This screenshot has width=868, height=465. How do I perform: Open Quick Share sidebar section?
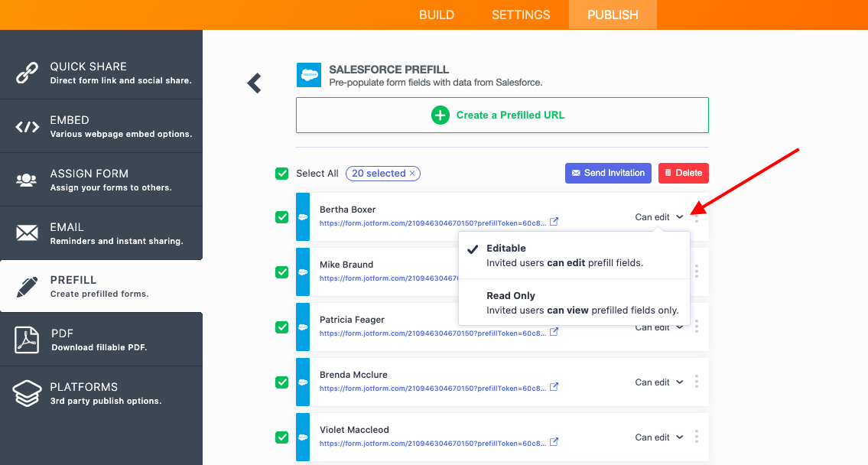[101, 73]
